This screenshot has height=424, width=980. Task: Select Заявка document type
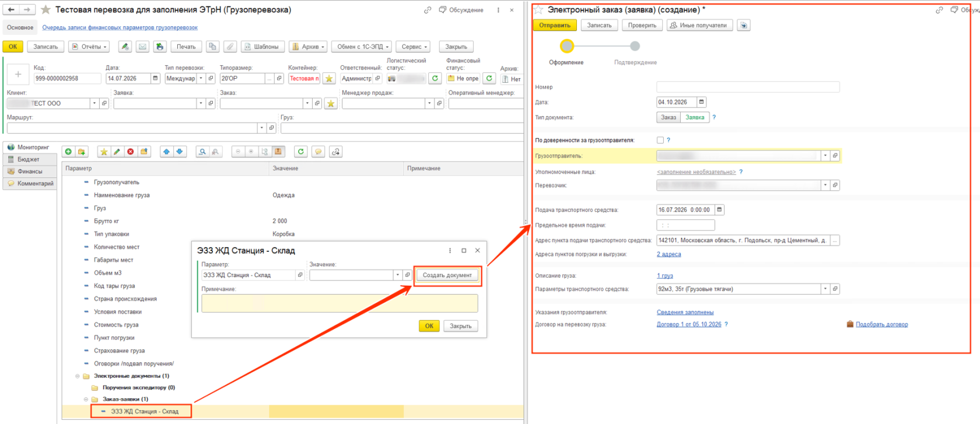(x=695, y=117)
